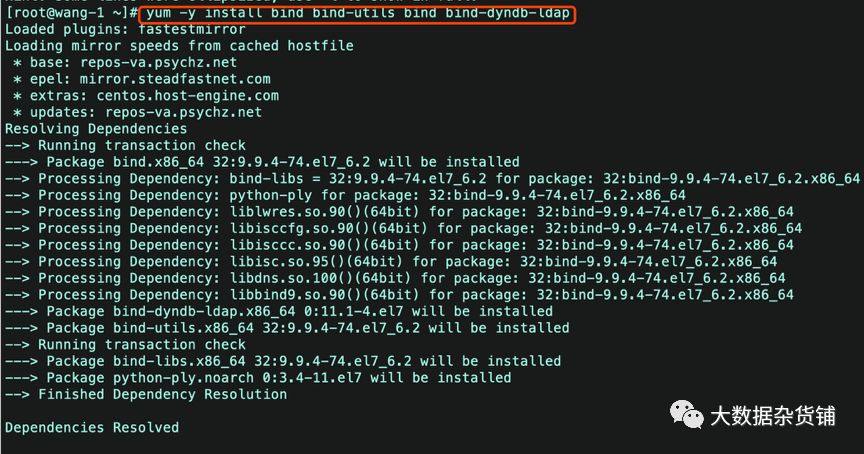Click the bind-libs dependency line

[x=432, y=179]
